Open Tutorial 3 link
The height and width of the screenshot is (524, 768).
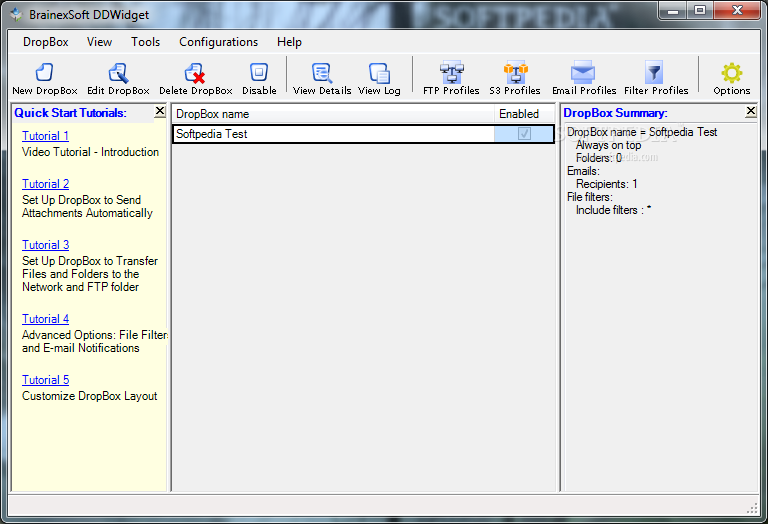46,244
